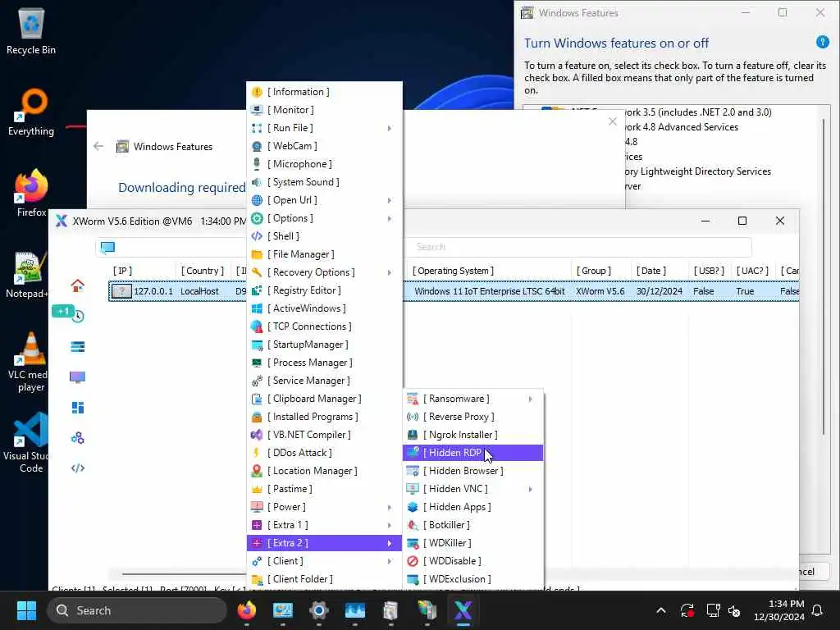Screen dimensions: 840x630
Task: Click the WebCam icon in the context menu
Action: coord(257,146)
